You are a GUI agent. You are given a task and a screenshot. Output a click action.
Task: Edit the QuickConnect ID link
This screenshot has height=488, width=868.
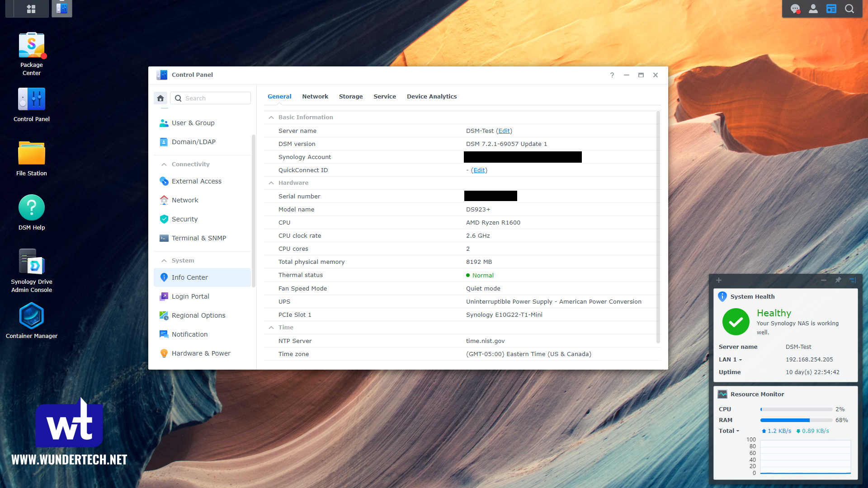point(479,170)
